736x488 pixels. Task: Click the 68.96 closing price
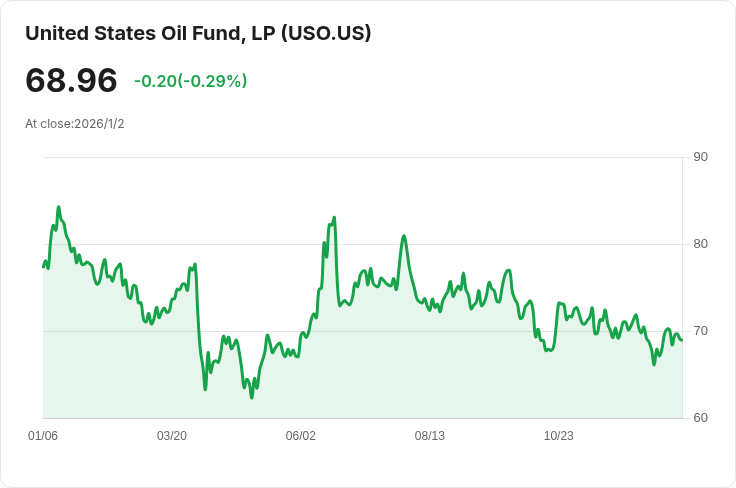click(x=71, y=81)
